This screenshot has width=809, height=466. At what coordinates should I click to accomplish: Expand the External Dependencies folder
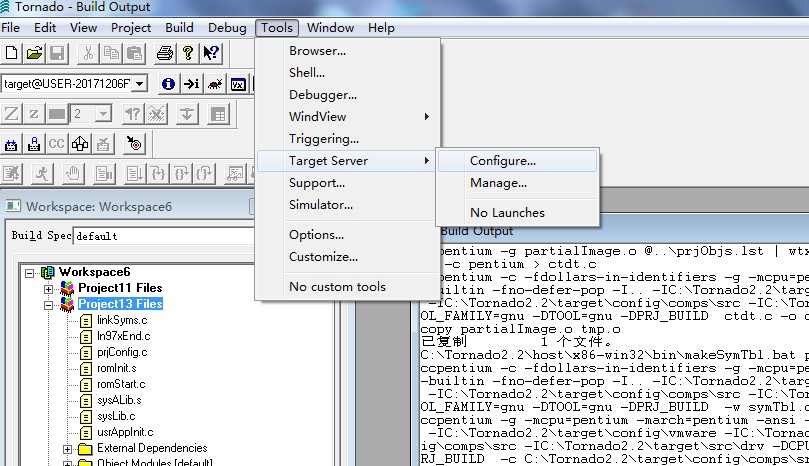(68, 449)
